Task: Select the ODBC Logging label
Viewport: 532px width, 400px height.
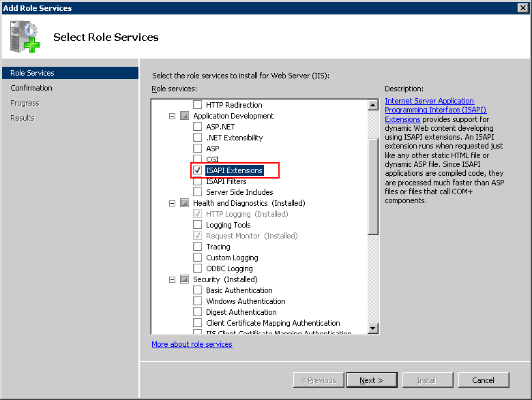Action: 229,268
